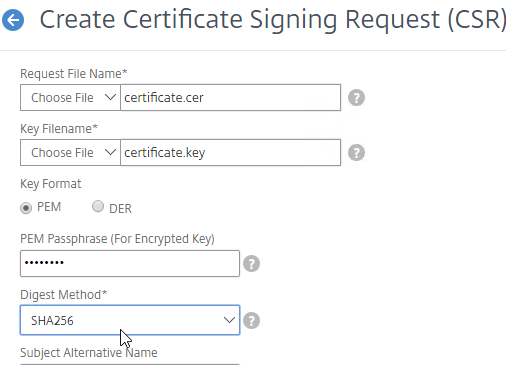Focus the PEM Passphrase password field
This screenshot has width=506, height=365.
[130, 264]
